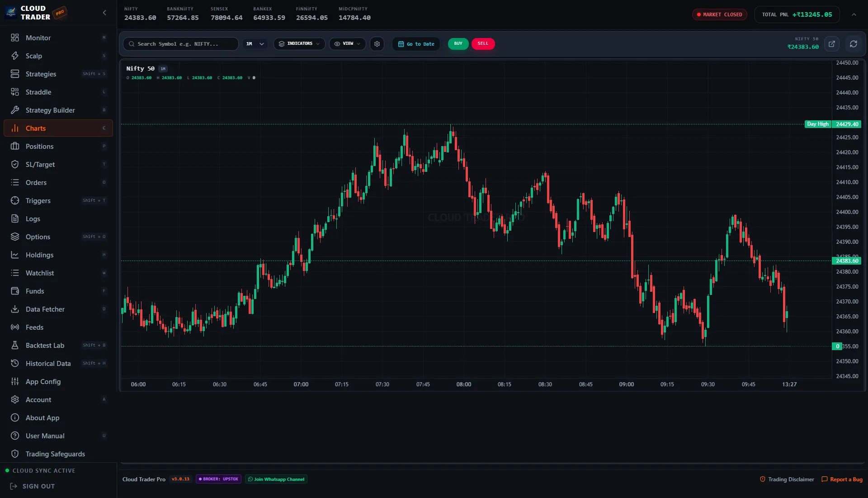Viewport: 868px width, 498px height.
Task: Open the Go to Date picker
Action: [x=416, y=44]
